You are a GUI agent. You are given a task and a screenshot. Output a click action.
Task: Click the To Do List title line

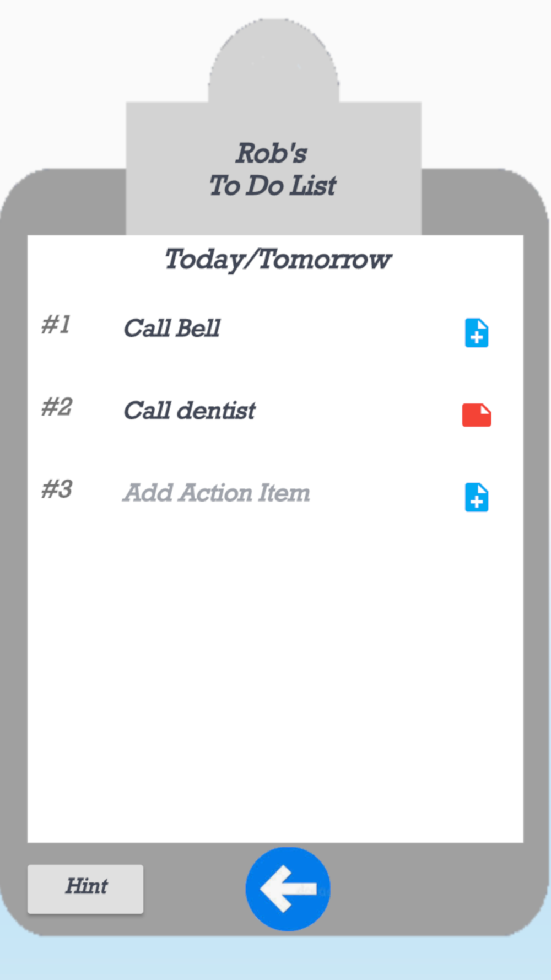(272, 185)
